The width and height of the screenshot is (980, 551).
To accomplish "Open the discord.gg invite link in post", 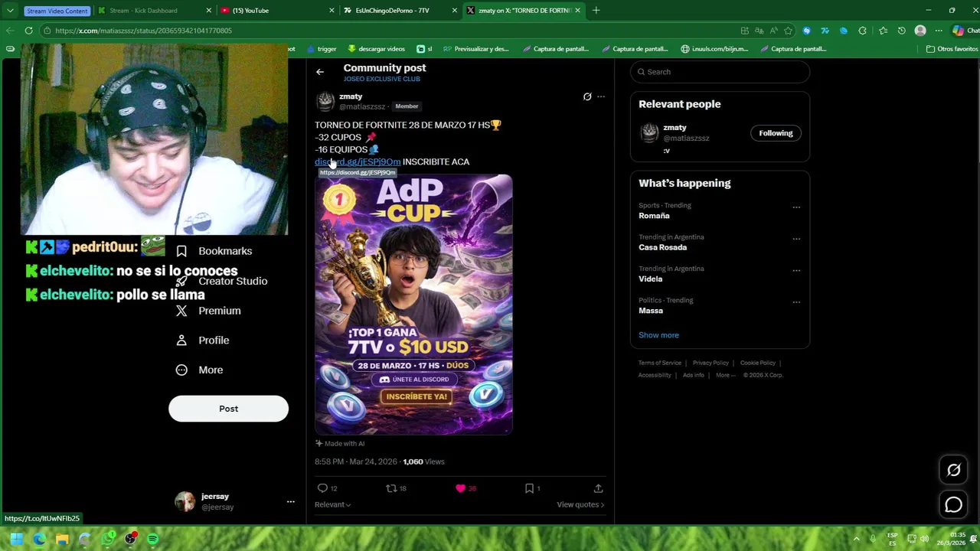I will pyautogui.click(x=358, y=161).
